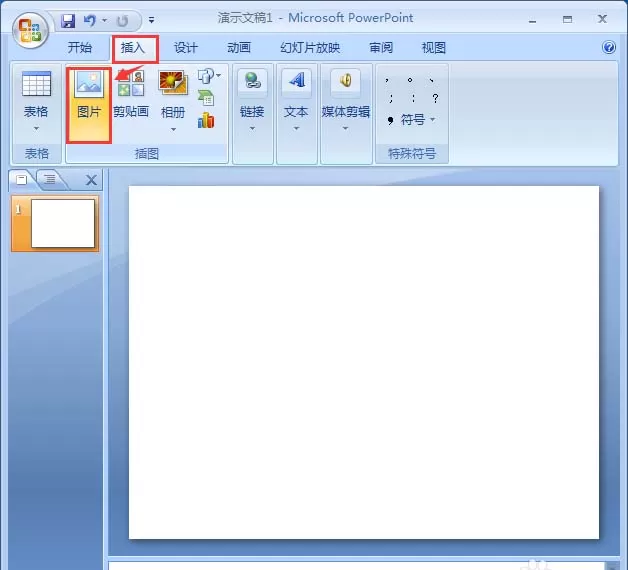Create a photo album with 相册
The width and height of the screenshot is (628, 570).
click(173, 95)
